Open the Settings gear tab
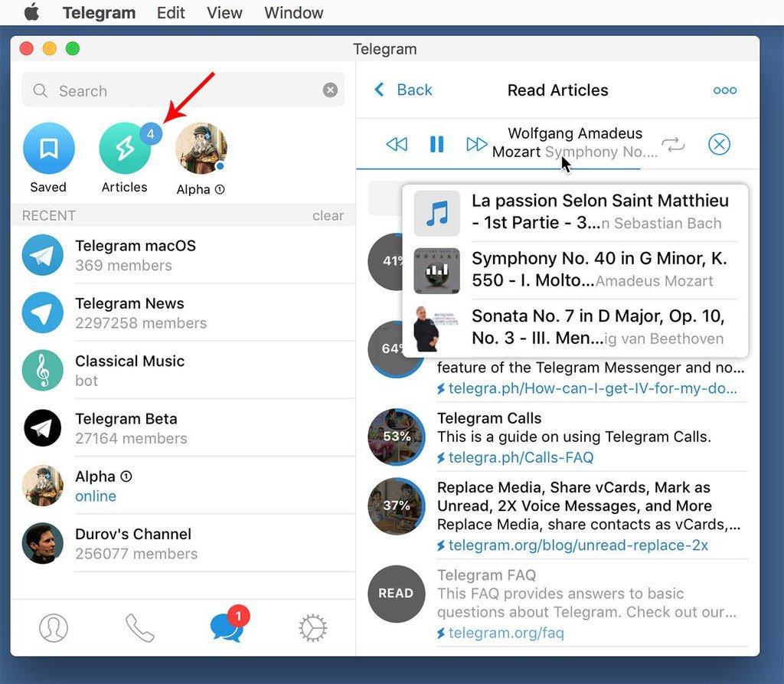The height and width of the screenshot is (684, 784). [313, 628]
